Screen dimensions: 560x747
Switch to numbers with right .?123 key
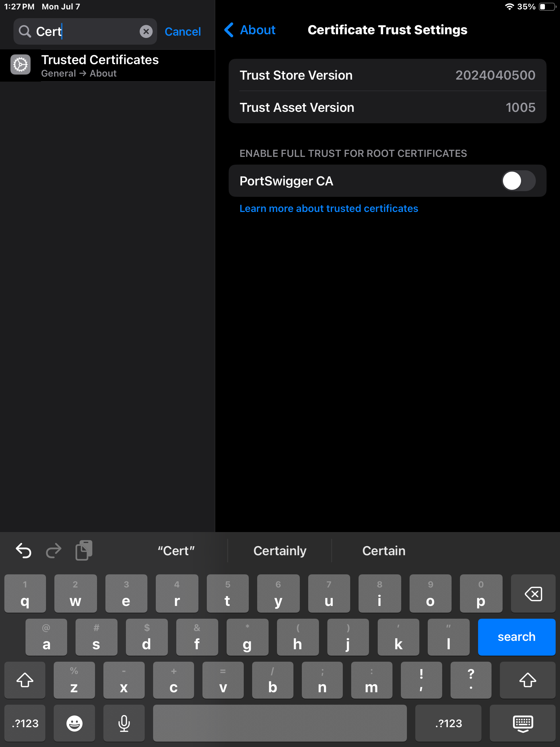(448, 723)
